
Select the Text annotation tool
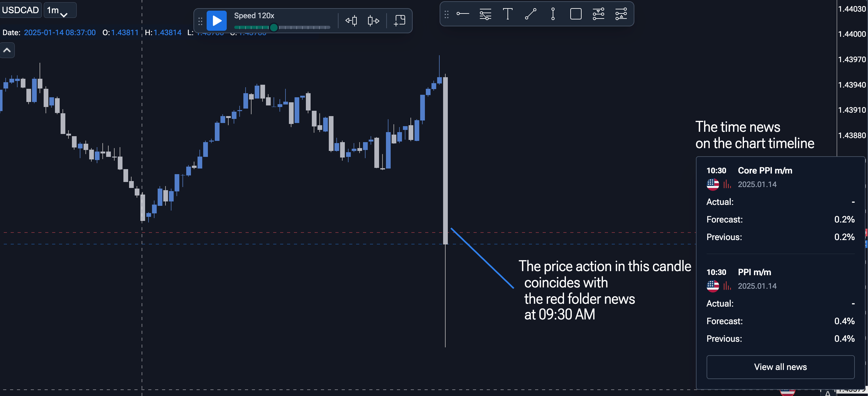click(508, 14)
